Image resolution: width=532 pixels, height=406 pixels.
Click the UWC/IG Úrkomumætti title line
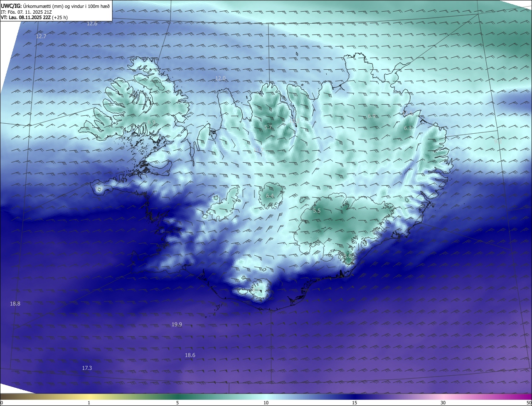coord(55,6)
